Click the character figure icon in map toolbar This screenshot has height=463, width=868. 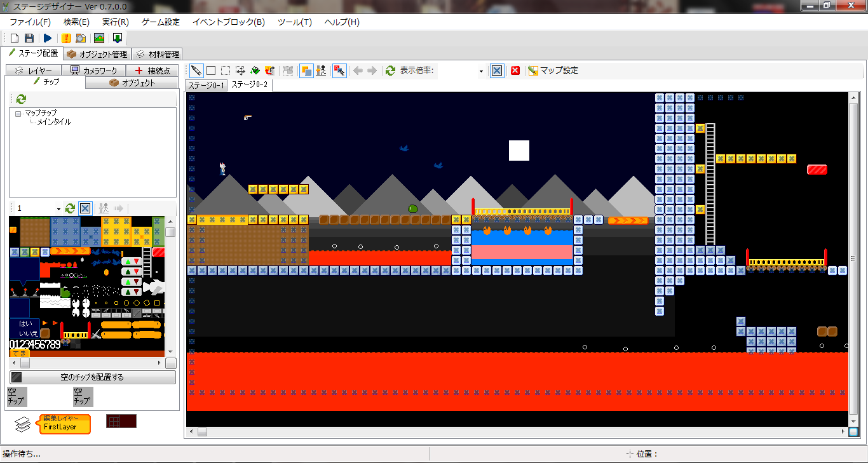tap(322, 70)
